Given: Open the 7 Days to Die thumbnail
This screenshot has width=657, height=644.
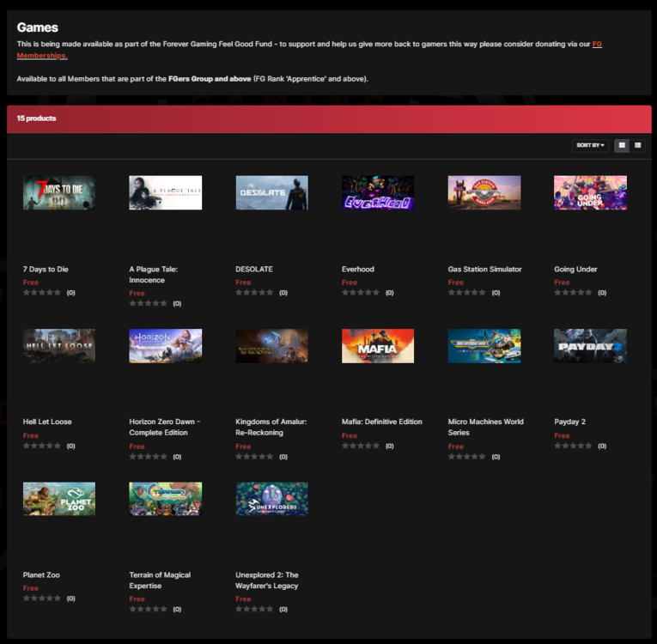Looking at the screenshot, I should click(x=59, y=192).
